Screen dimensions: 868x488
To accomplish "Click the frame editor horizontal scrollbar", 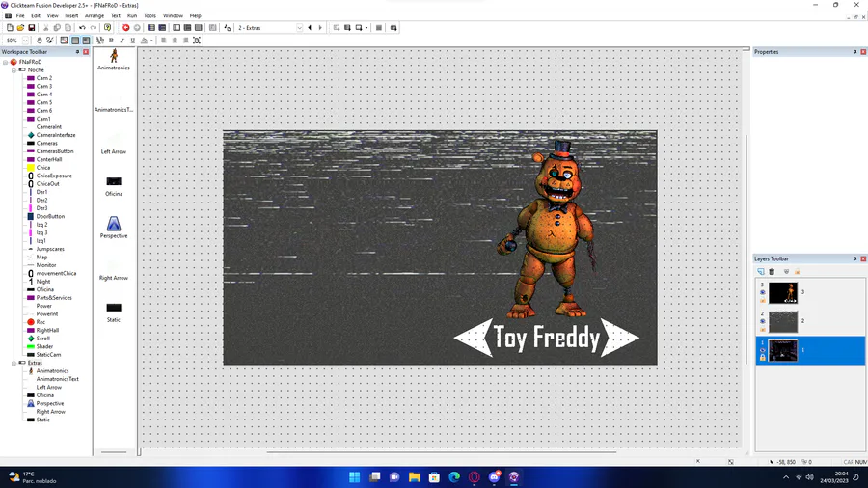I will [x=441, y=452].
